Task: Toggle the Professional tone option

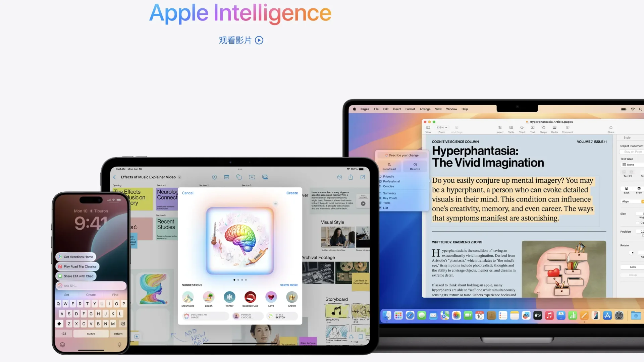Action: [x=391, y=181]
